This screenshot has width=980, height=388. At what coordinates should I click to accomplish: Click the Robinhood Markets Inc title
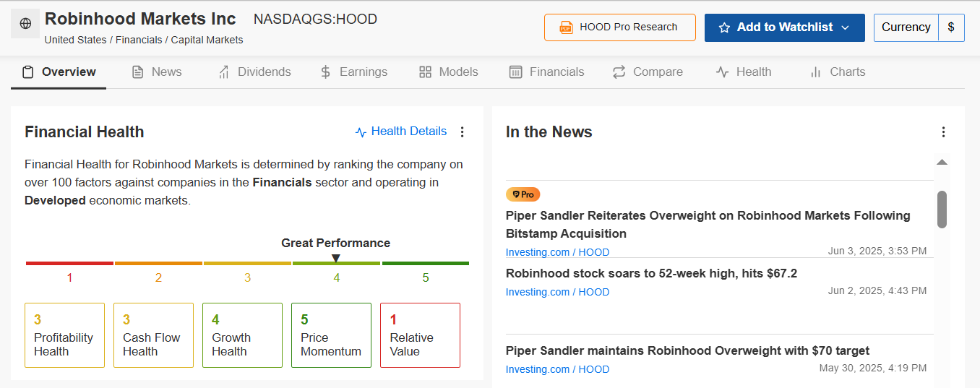(x=140, y=19)
